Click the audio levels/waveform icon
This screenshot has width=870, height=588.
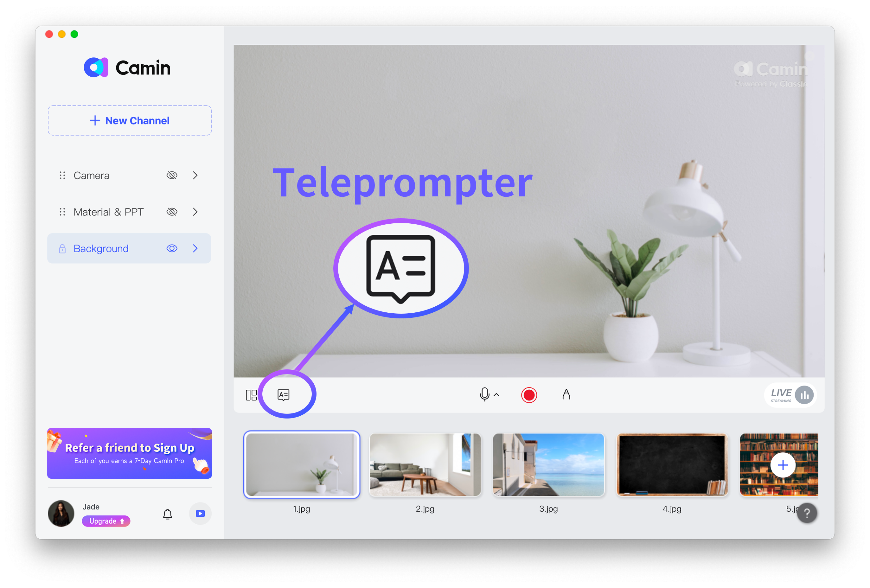[x=804, y=394]
